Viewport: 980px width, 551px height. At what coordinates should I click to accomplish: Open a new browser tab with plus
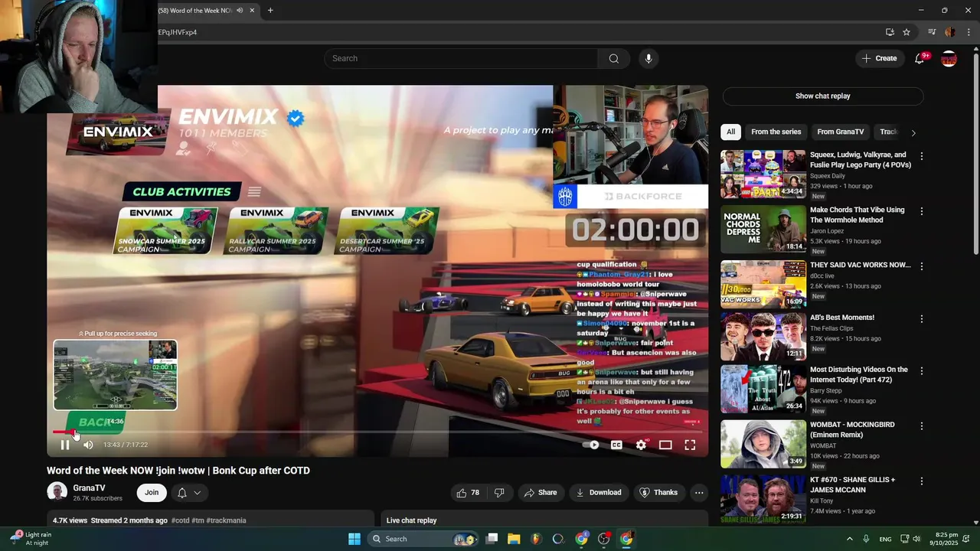(270, 11)
